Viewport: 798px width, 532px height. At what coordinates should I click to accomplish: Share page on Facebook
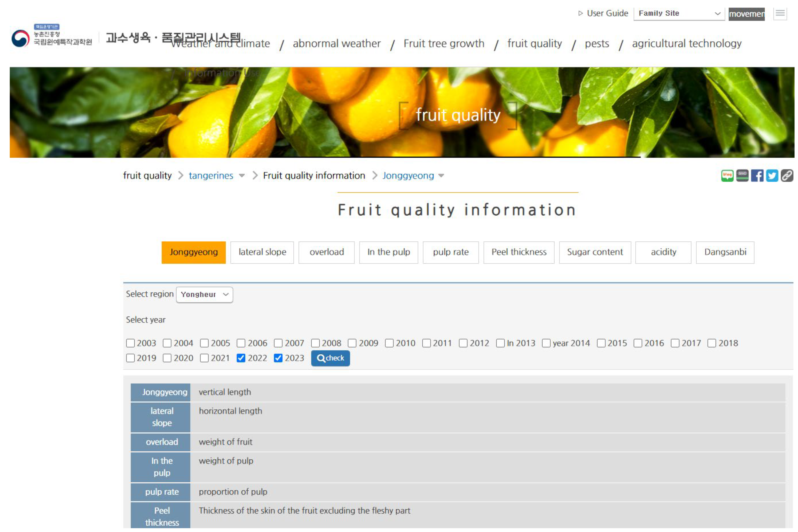point(757,176)
